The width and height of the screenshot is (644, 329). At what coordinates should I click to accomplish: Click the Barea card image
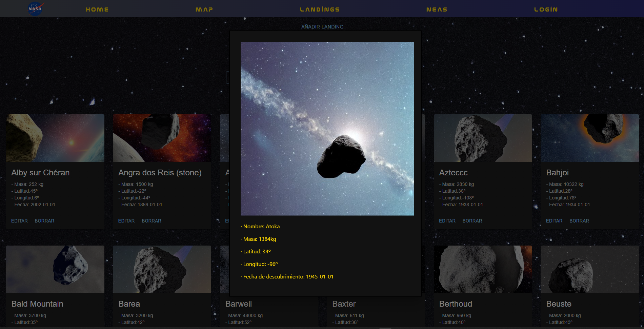coord(162,269)
